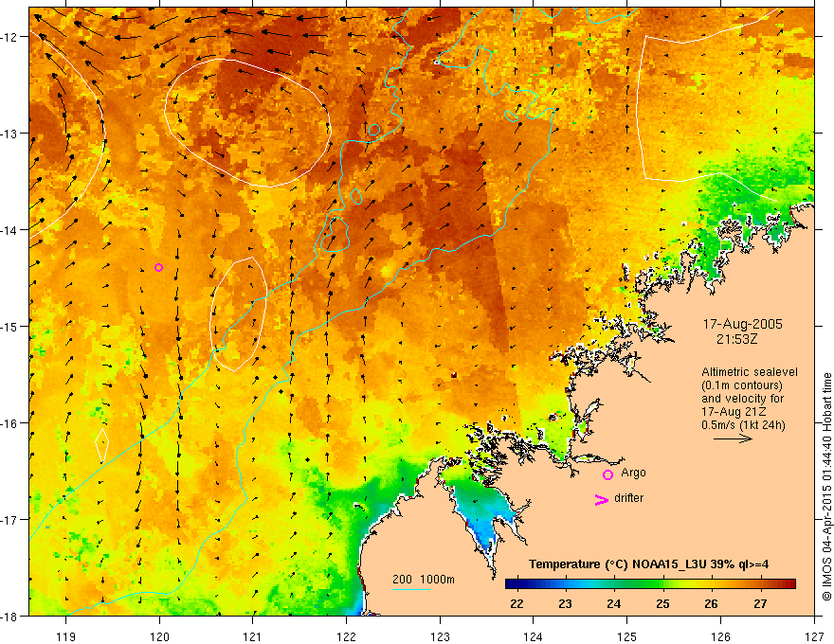Click longitude axis label 122

(x=346, y=636)
